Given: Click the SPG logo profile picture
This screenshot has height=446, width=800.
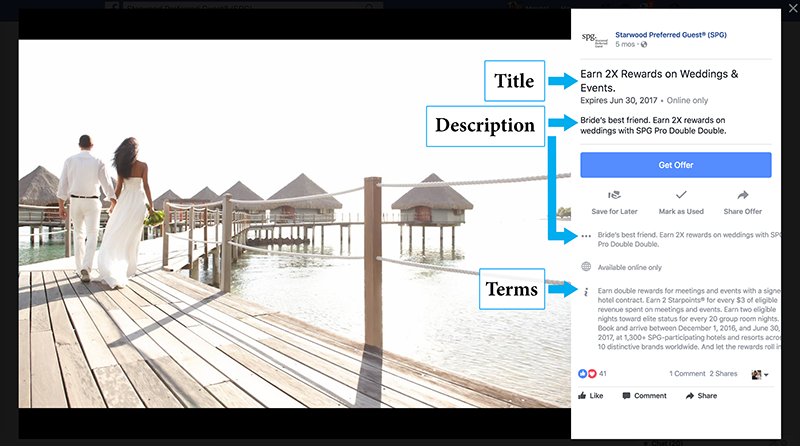Looking at the screenshot, I should pyautogui.click(x=594, y=38).
